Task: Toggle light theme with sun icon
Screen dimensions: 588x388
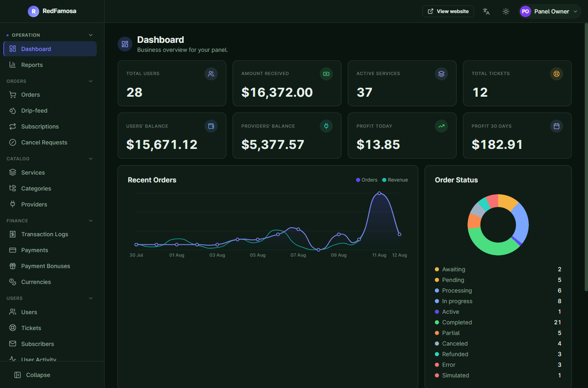Action: point(506,11)
